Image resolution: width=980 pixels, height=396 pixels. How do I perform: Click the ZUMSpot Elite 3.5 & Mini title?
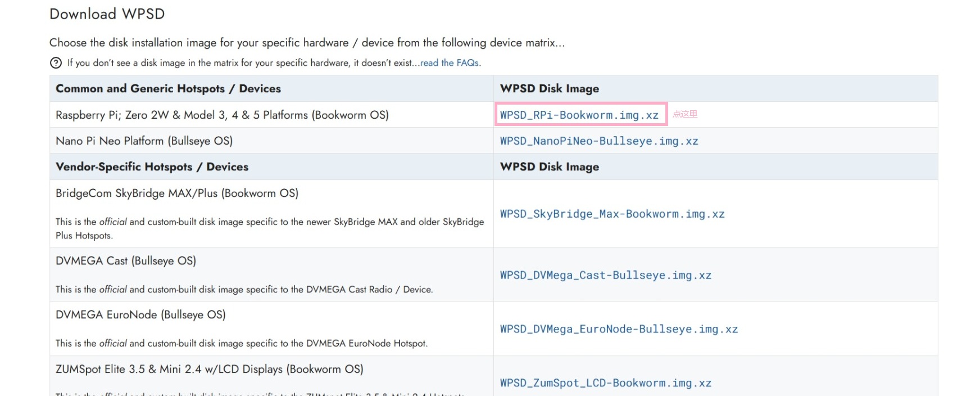pyautogui.click(x=209, y=370)
